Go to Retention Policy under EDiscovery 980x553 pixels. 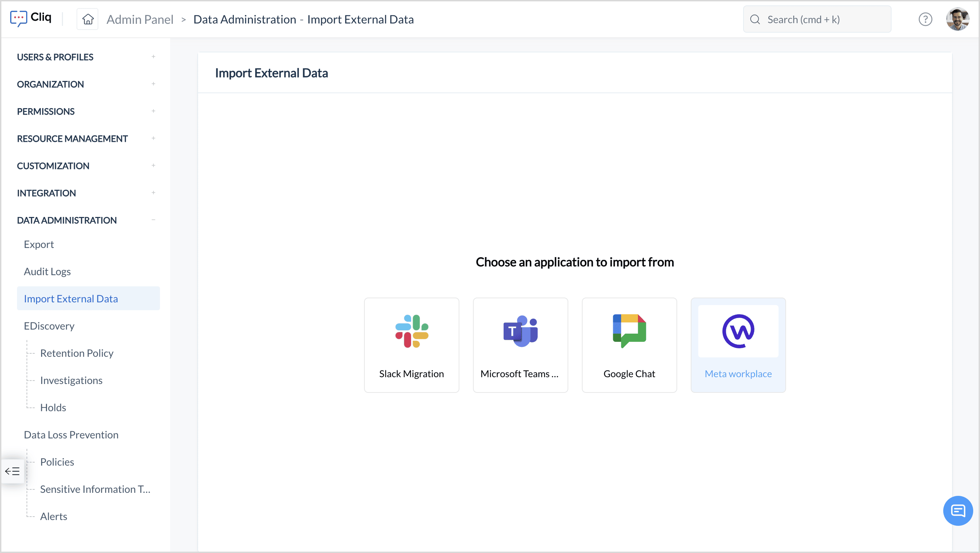point(77,353)
